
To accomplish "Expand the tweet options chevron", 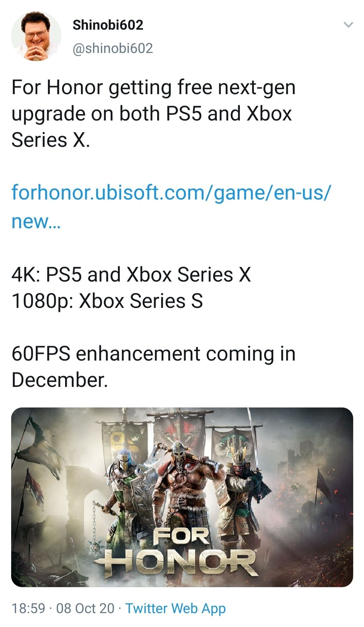I will [348, 25].
